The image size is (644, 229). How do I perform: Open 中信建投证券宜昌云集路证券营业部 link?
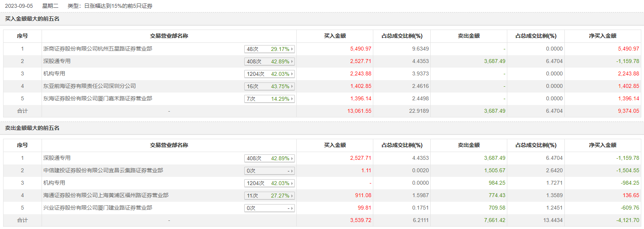coord(103,170)
